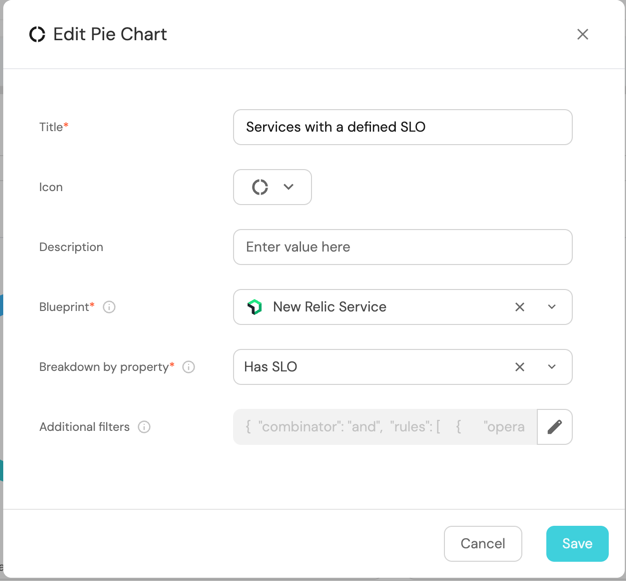
Task: Expand the Icon dropdown chevron
Action: [x=289, y=187]
